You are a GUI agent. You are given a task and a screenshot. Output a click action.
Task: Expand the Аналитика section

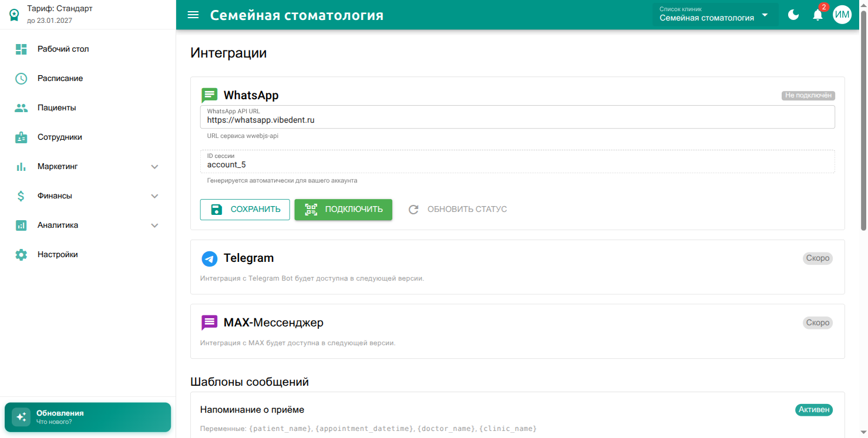pyautogui.click(x=154, y=225)
